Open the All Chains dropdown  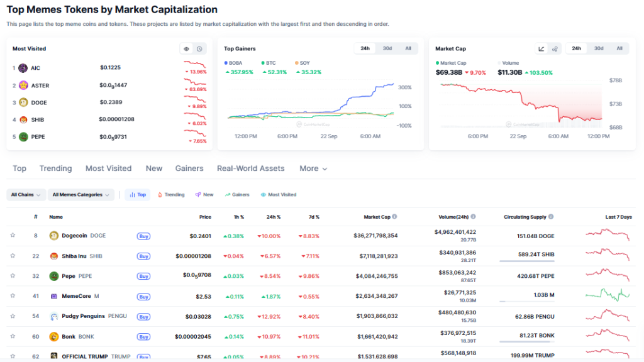pyautogui.click(x=25, y=195)
